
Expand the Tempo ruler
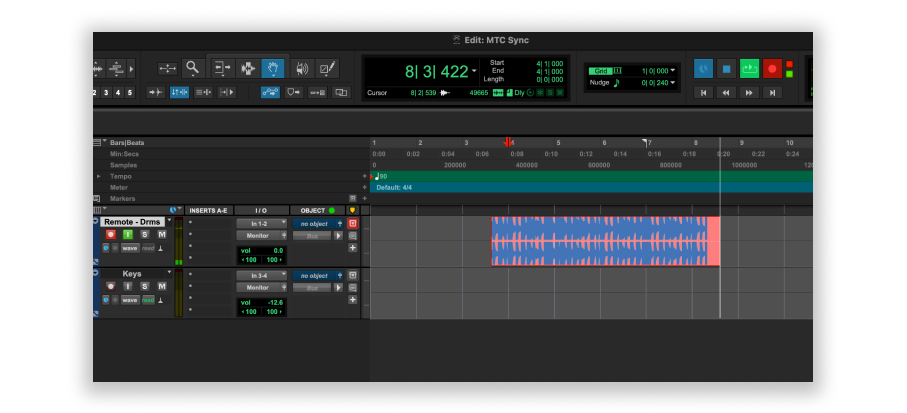(98, 176)
